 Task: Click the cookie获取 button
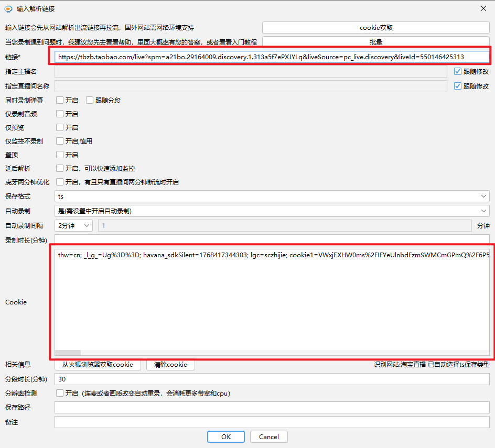376,27
